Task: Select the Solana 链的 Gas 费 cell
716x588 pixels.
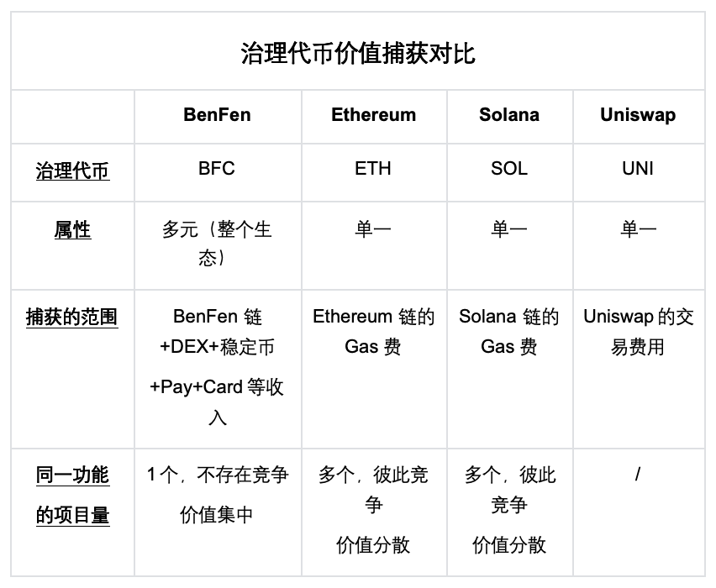Action: pyautogui.click(x=509, y=331)
